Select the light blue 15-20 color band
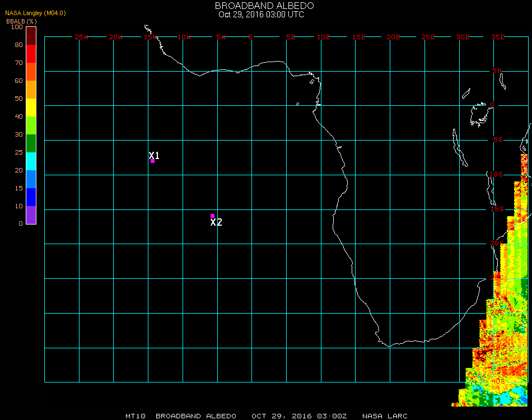Screen dimensions: 532x420 point(31,179)
